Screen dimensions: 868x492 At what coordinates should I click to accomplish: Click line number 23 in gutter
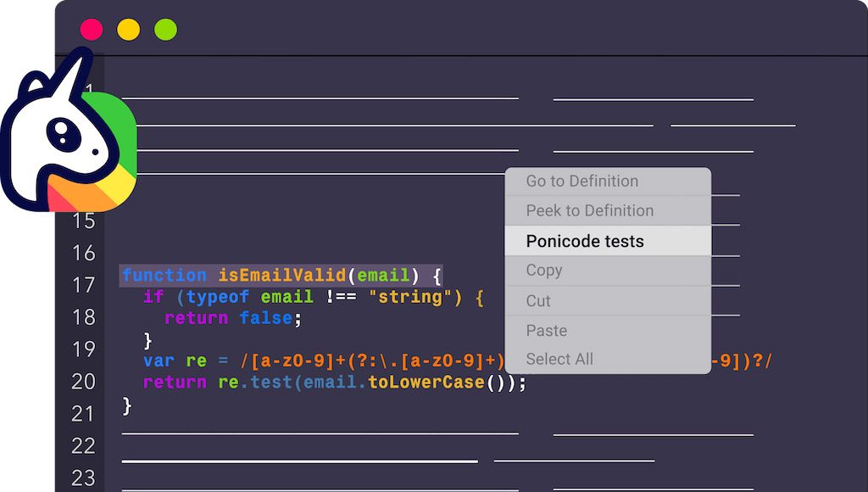tap(84, 478)
